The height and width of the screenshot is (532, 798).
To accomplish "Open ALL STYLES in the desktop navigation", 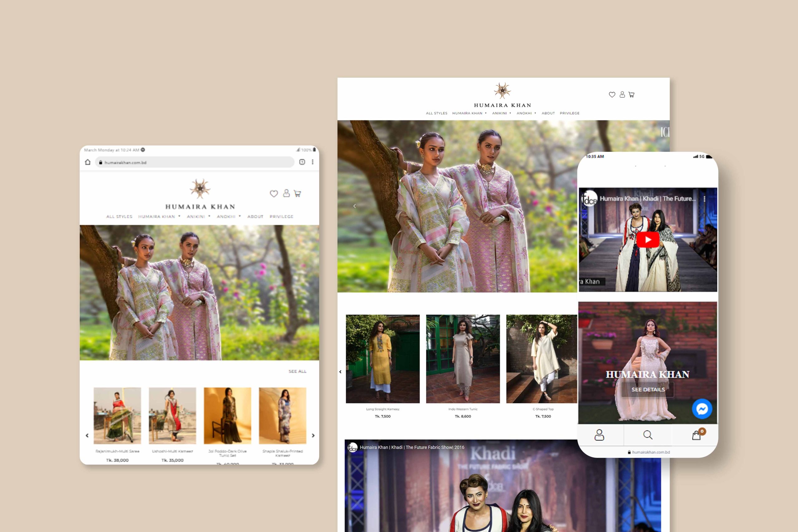I will pos(436,113).
